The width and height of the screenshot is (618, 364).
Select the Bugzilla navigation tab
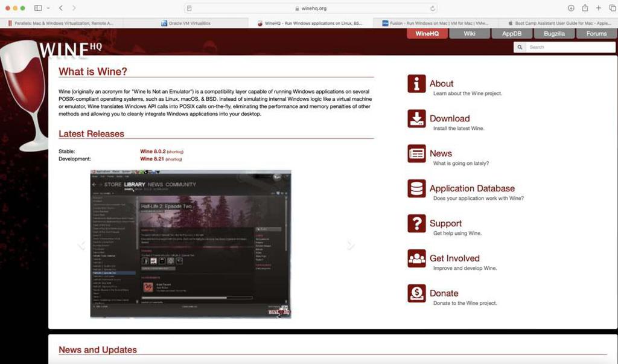coord(554,34)
